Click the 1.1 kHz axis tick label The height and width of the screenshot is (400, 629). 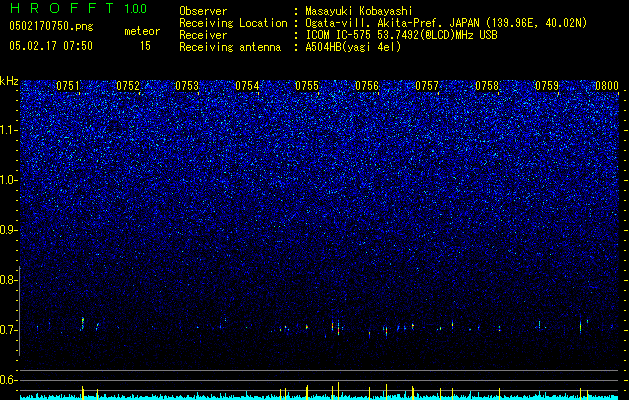coord(8,130)
